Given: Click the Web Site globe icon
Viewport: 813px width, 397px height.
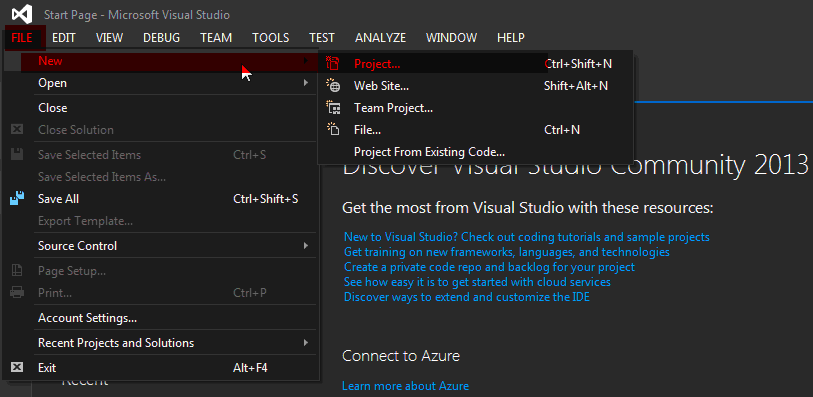Looking at the screenshot, I should tap(332, 86).
